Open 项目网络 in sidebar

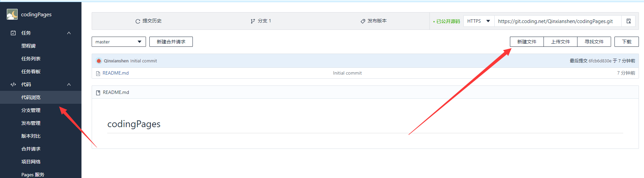(x=31, y=162)
